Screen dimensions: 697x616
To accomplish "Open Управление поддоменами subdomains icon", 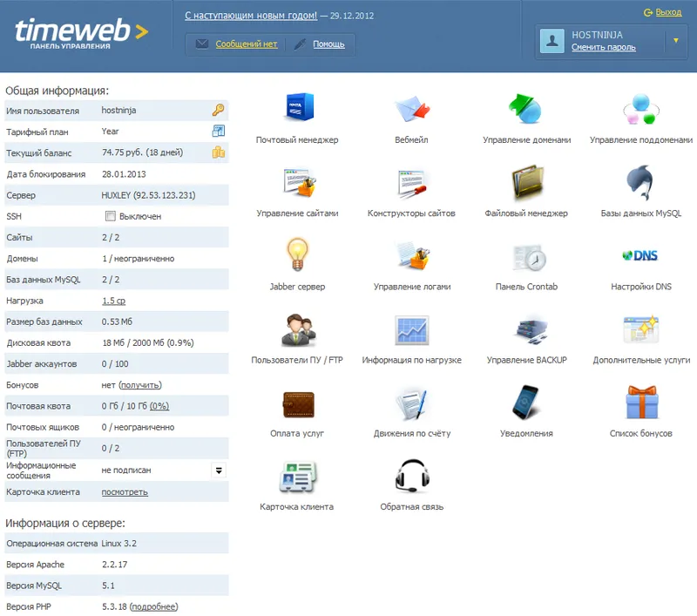I will click(640, 109).
